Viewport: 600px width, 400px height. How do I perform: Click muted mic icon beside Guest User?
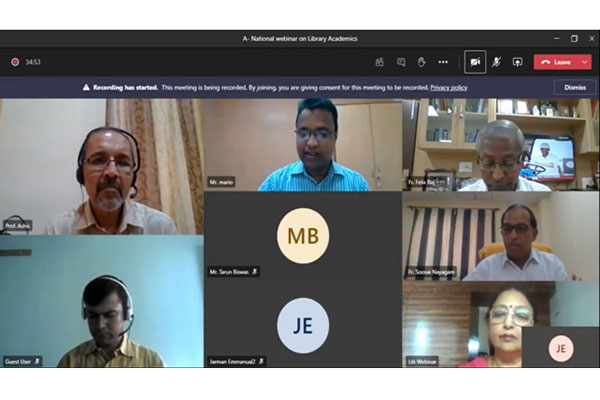[37, 361]
